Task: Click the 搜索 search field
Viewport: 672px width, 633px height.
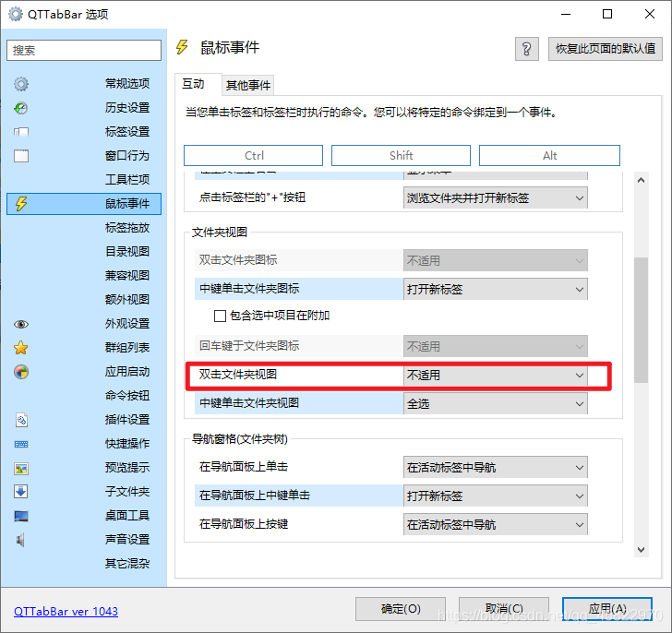Action: [x=84, y=51]
